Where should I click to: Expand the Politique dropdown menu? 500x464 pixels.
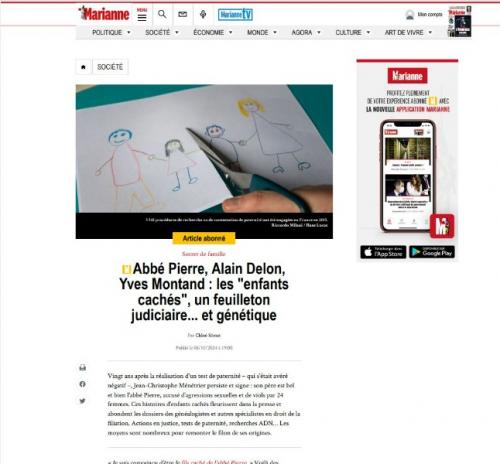(x=111, y=33)
